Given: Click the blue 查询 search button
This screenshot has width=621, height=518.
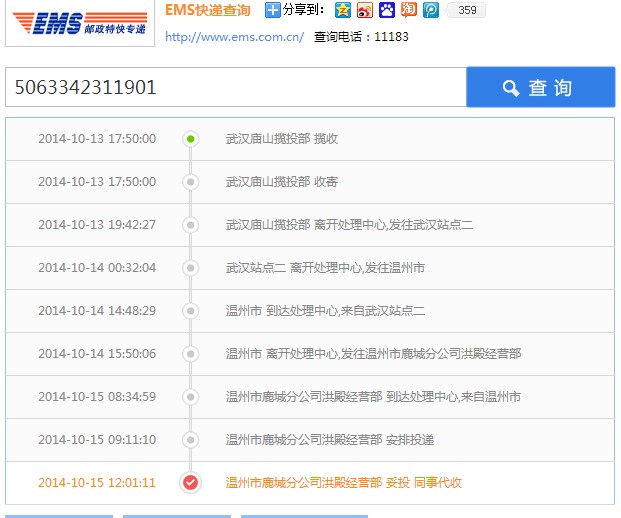Looking at the screenshot, I should (541, 87).
